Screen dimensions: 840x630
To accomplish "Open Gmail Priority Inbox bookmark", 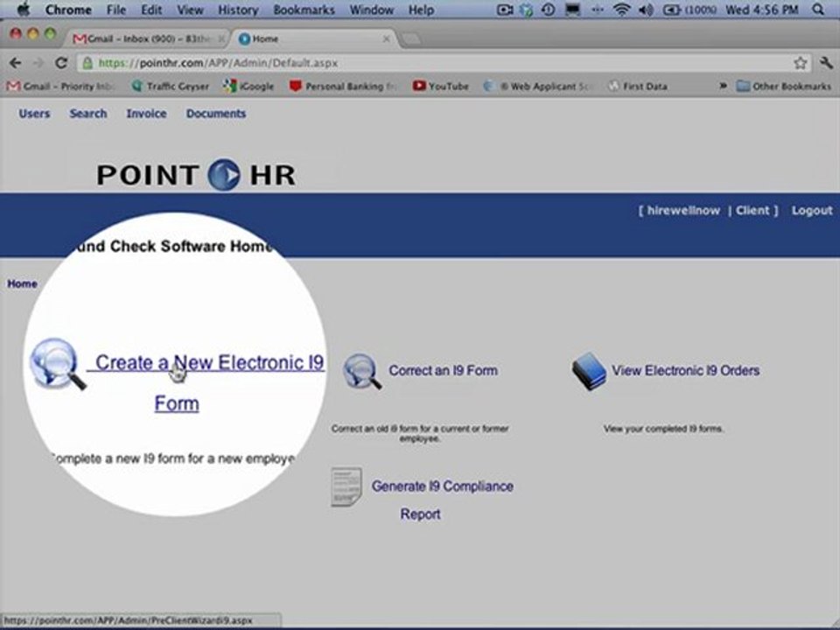I will click(x=60, y=87).
